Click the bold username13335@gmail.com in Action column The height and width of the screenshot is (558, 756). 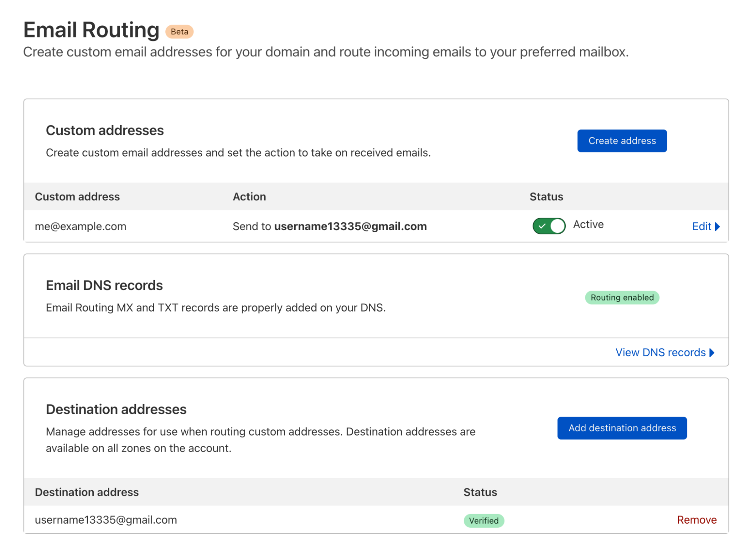350,226
